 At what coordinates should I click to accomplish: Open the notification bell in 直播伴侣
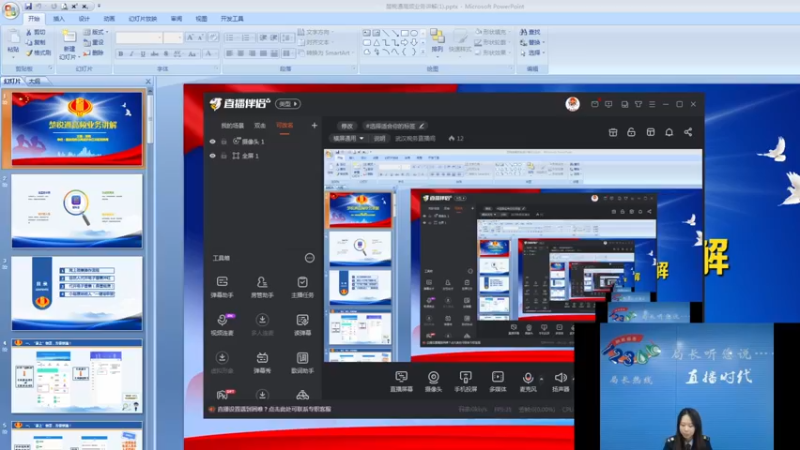(x=669, y=132)
